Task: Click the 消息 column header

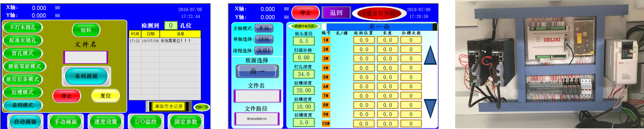Action: [180, 34]
